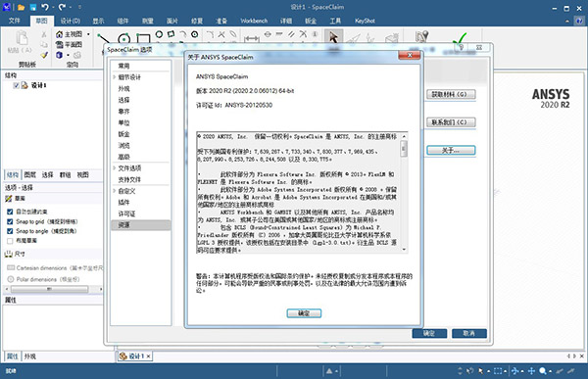Open the home view dropdown arrow
Viewport: 588px width, 379px height.
88,34
